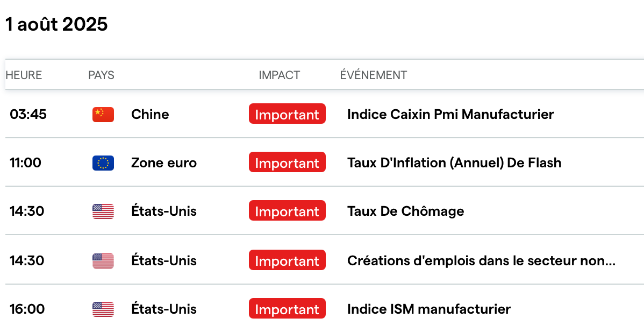Click the 03:45 time entry

[28, 114]
